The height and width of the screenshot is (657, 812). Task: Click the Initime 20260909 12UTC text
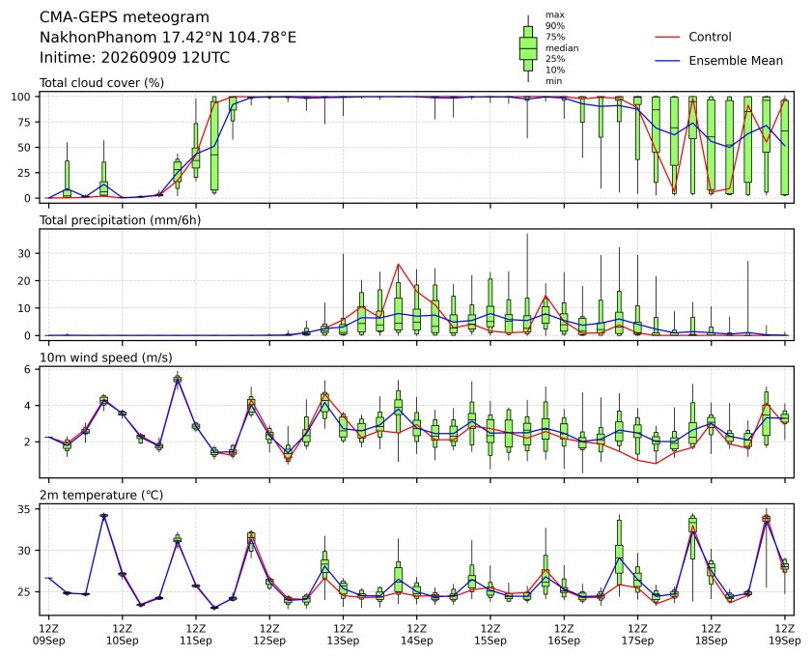pos(134,58)
